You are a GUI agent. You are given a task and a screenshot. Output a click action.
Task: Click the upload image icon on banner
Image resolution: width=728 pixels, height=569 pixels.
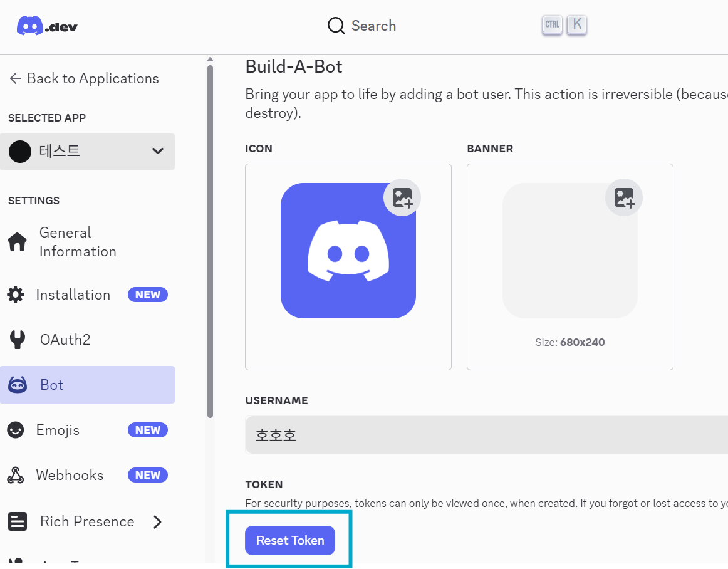624,197
